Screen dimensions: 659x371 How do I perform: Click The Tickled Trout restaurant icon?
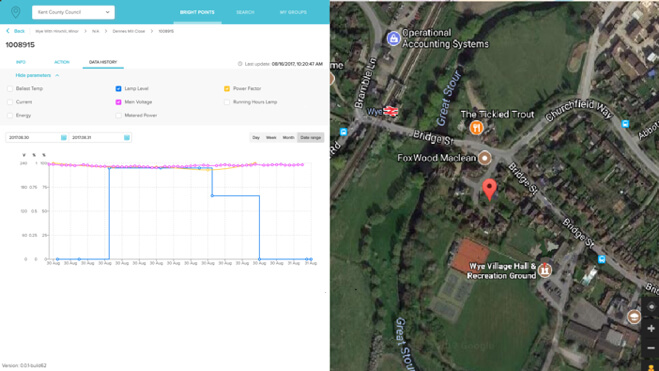tap(476, 127)
